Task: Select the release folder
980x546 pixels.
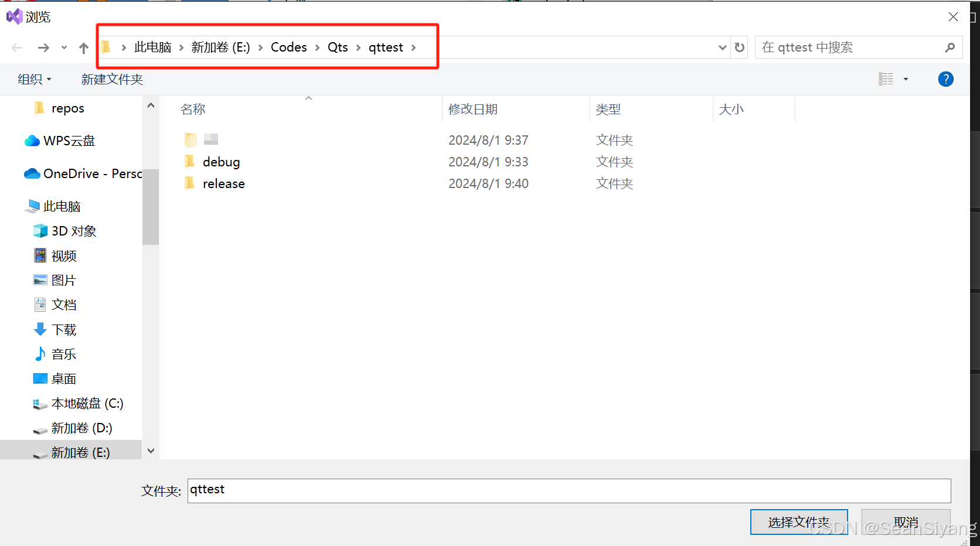Action: tap(224, 183)
